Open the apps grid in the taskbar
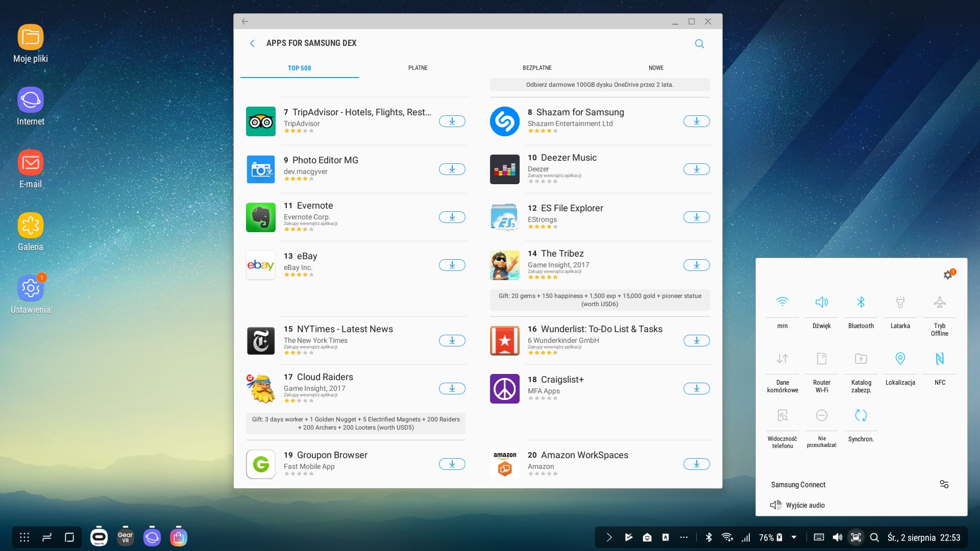The image size is (980, 551). (24, 537)
